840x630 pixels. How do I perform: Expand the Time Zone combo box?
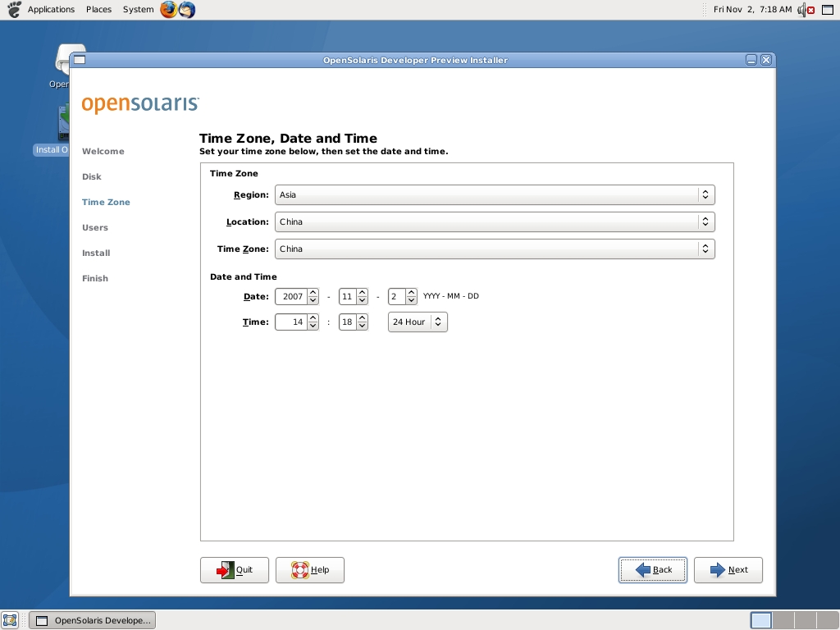[x=495, y=249]
